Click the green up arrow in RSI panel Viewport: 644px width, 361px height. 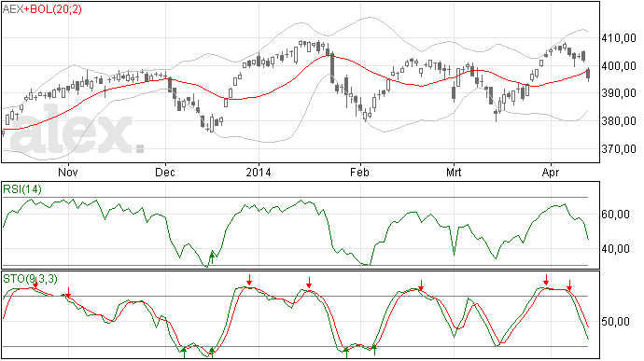pyautogui.click(x=212, y=257)
